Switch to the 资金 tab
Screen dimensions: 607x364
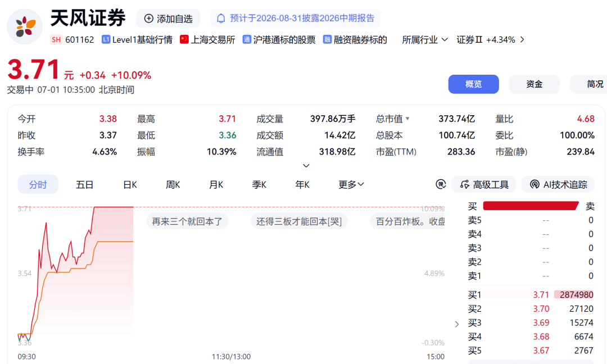(534, 84)
